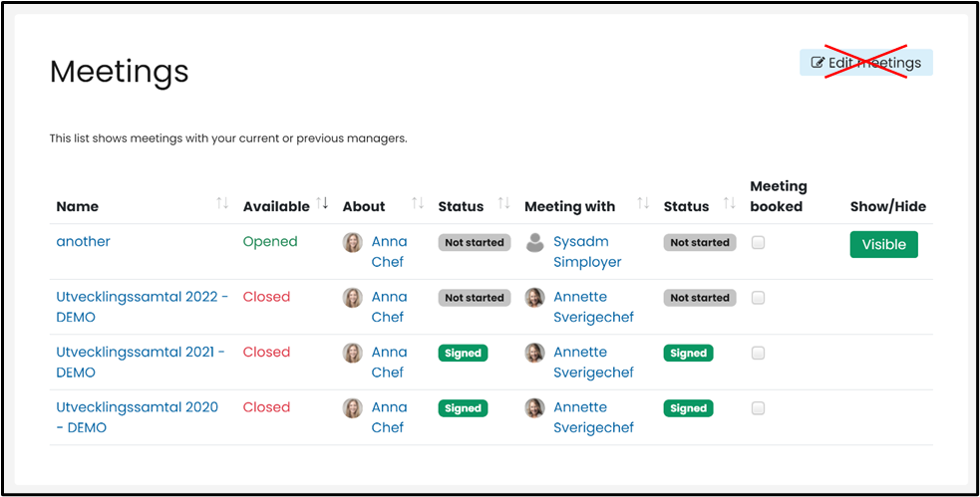
Task: Toggle Visible button for 'another' meeting
Action: 883,244
